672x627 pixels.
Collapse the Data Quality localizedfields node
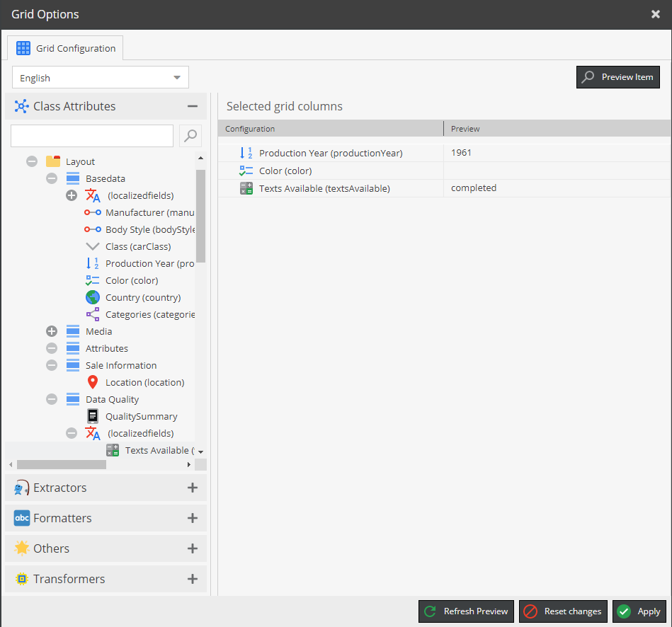pyautogui.click(x=72, y=433)
